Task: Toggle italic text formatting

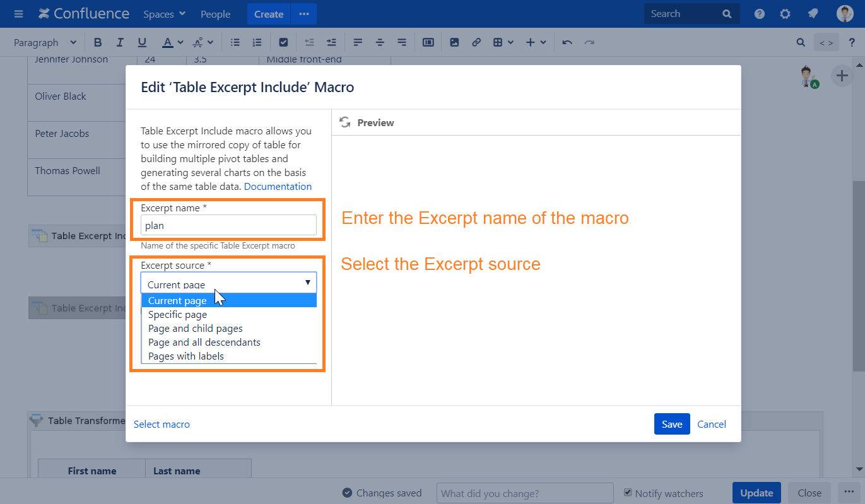Action: point(120,42)
